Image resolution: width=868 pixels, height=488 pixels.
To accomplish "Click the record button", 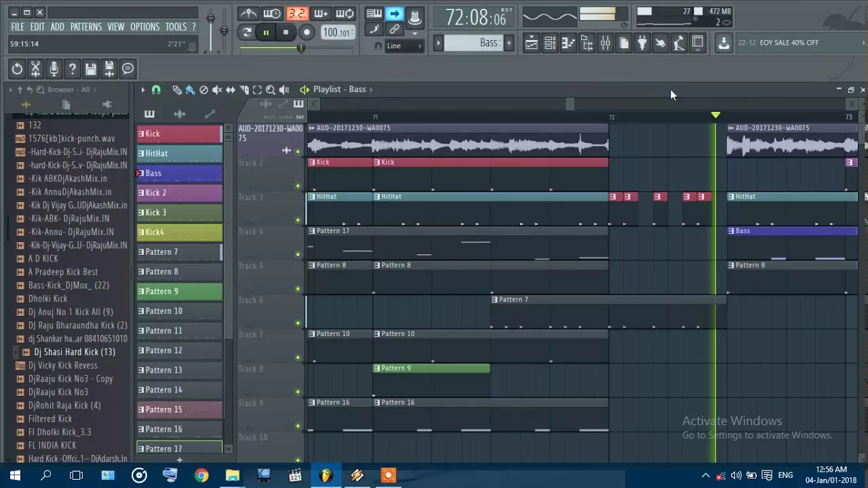I will click(x=307, y=33).
